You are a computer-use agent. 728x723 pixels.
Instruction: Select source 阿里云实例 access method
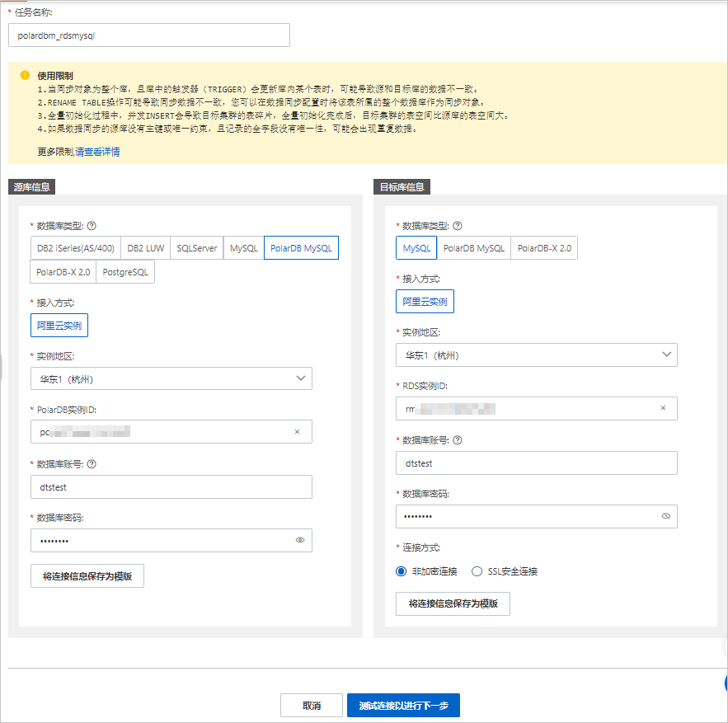coord(59,326)
